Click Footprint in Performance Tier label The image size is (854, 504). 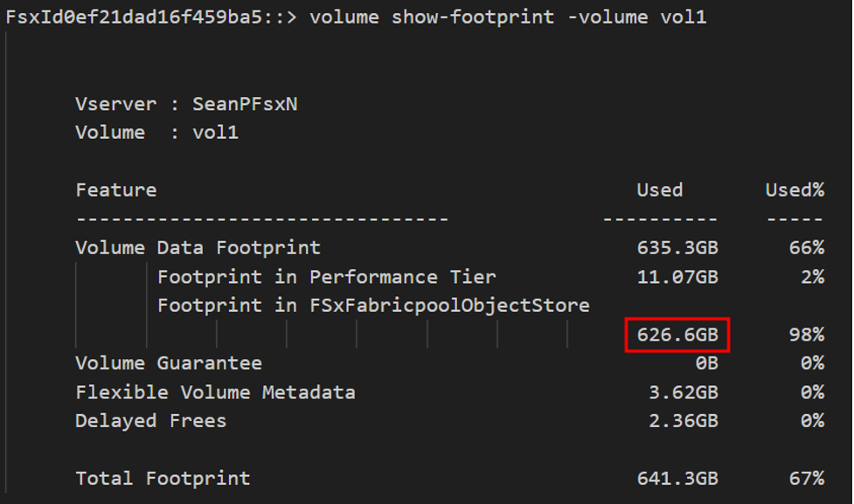click(326, 277)
